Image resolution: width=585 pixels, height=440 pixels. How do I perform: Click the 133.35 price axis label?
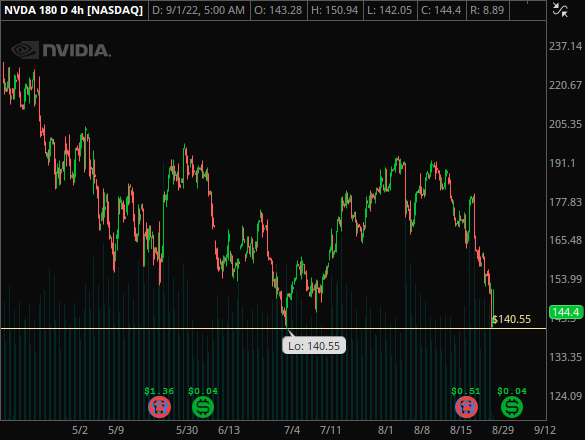pyautogui.click(x=565, y=358)
